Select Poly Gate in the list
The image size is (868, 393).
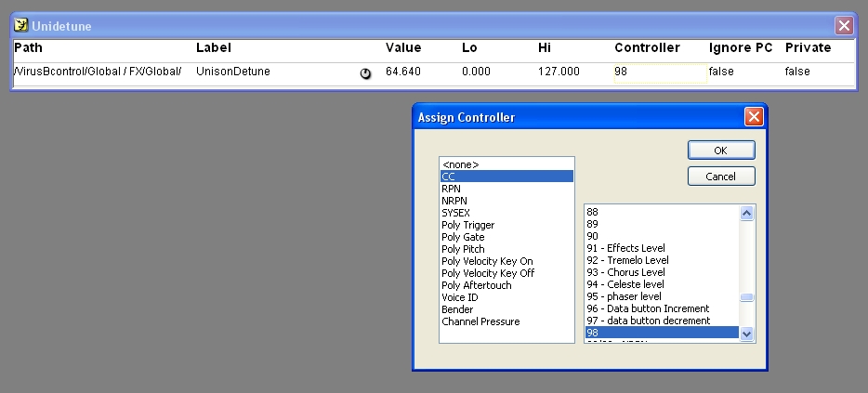tap(506, 237)
